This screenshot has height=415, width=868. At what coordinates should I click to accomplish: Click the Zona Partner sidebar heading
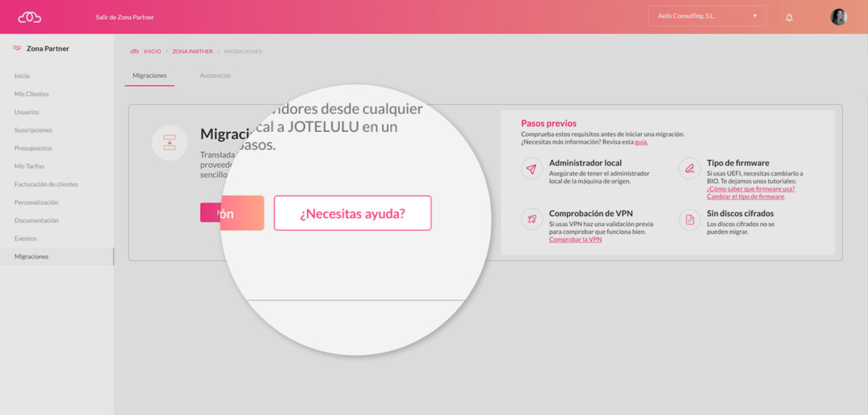pyautogui.click(x=48, y=48)
